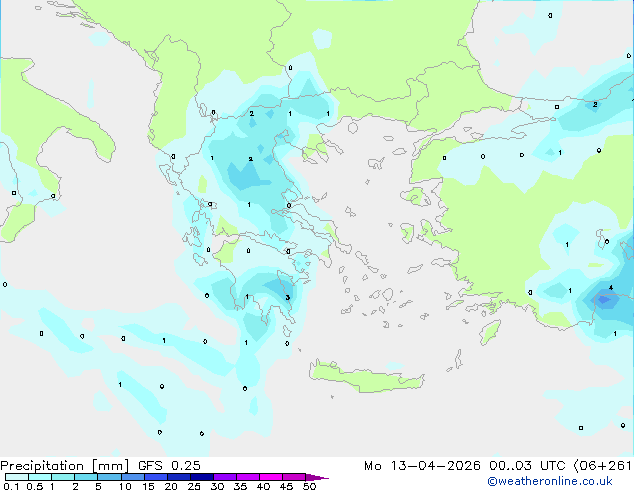The height and width of the screenshot is (490, 634).
Task: Click the '0.5' legend label
Action: [x=34, y=486]
